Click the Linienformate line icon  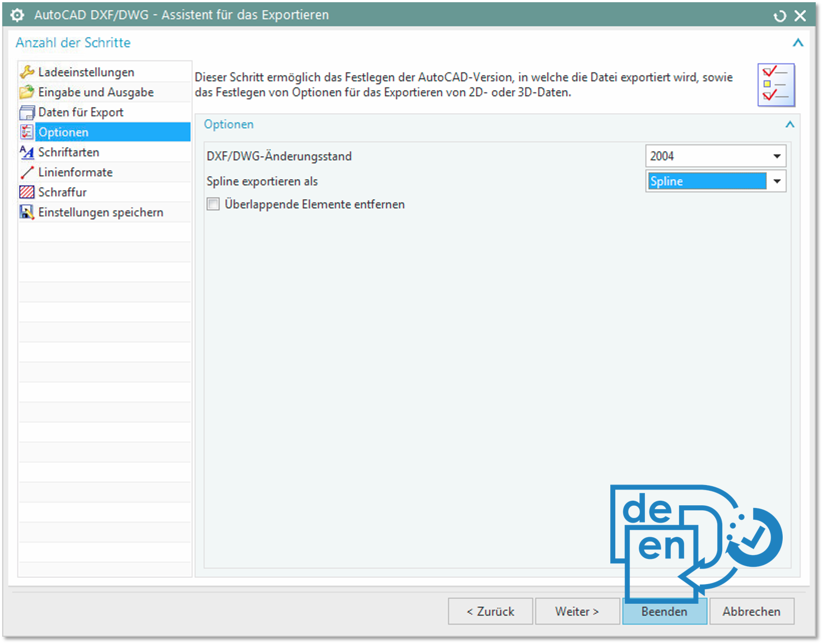[x=27, y=172]
